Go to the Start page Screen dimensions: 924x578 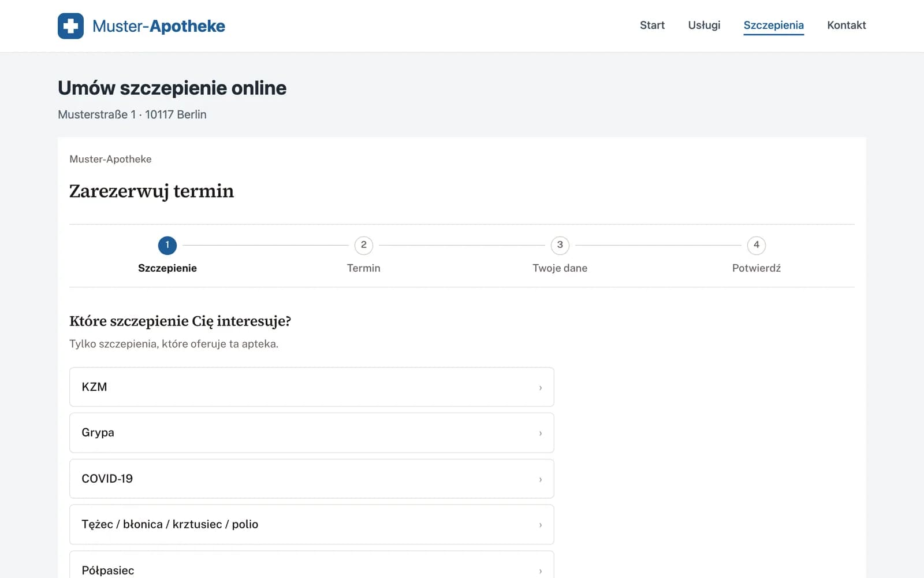(x=652, y=25)
